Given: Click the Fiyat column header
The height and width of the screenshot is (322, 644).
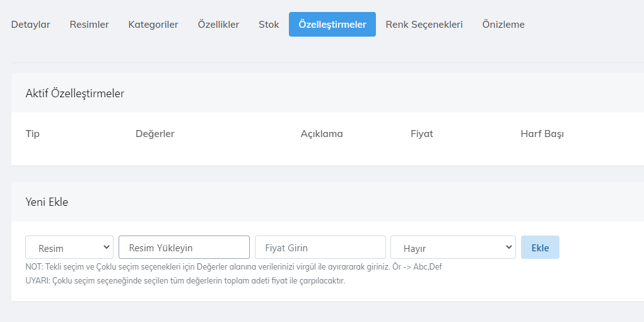Looking at the screenshot, I should pyautogui.click(x=422, y=134).
